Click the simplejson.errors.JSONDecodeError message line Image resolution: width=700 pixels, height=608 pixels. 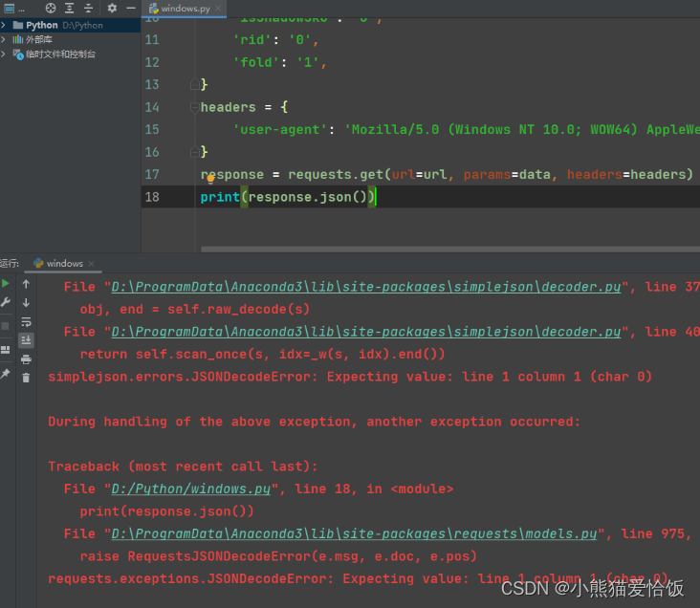[x=350, y=377]
